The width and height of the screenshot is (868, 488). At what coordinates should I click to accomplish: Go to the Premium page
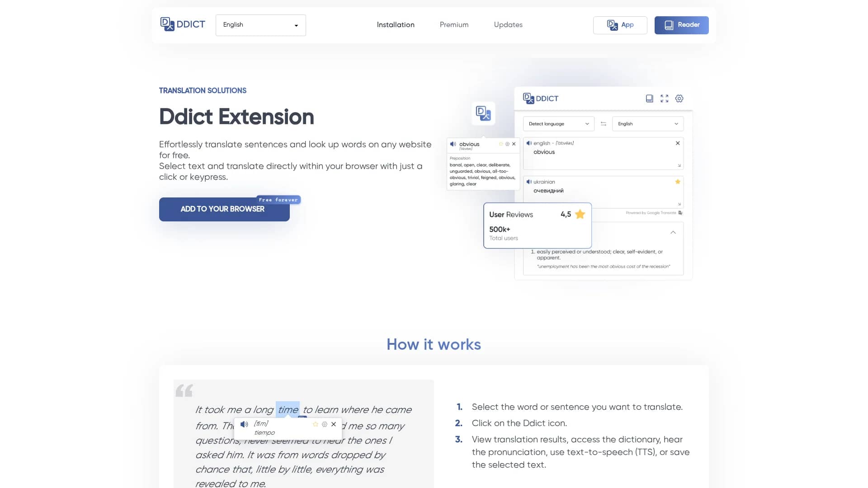coord(454,25)
